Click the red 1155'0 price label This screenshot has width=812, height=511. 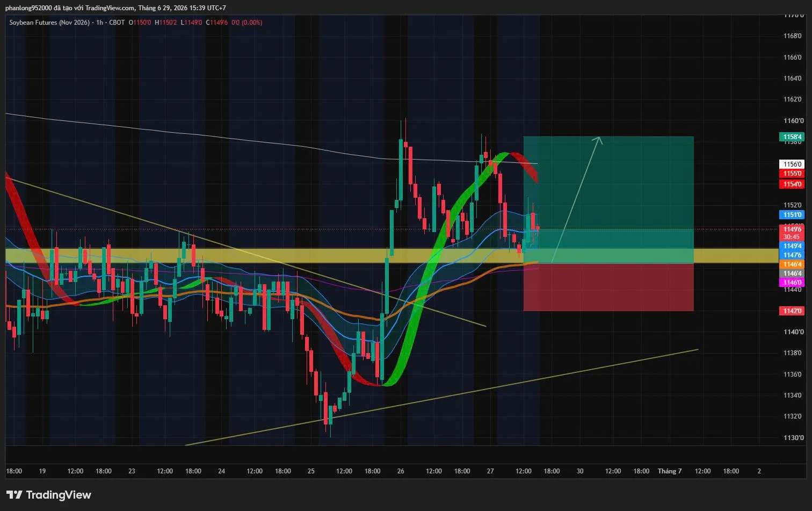pyautogui.click(x=792, y=174)
